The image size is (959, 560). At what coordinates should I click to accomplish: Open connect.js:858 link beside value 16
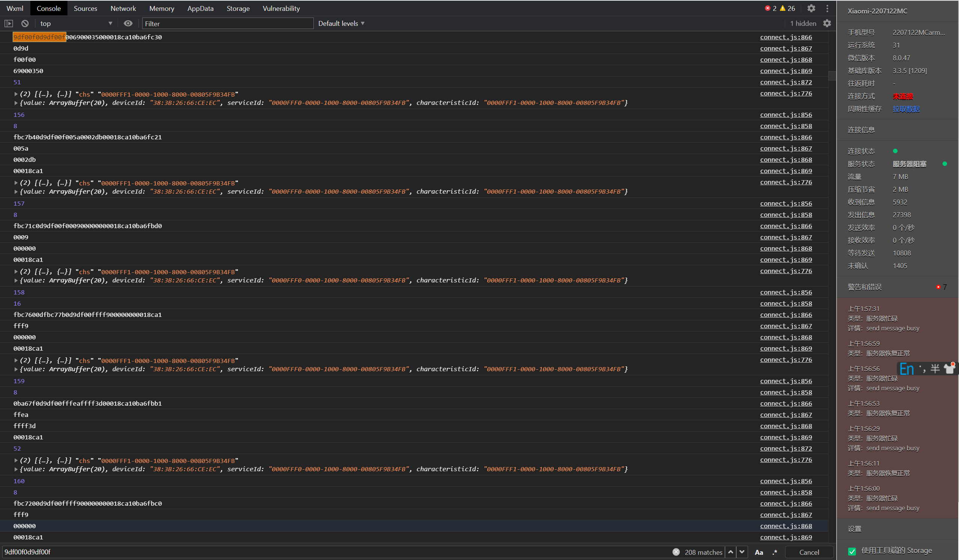click(x=786, y=303)
